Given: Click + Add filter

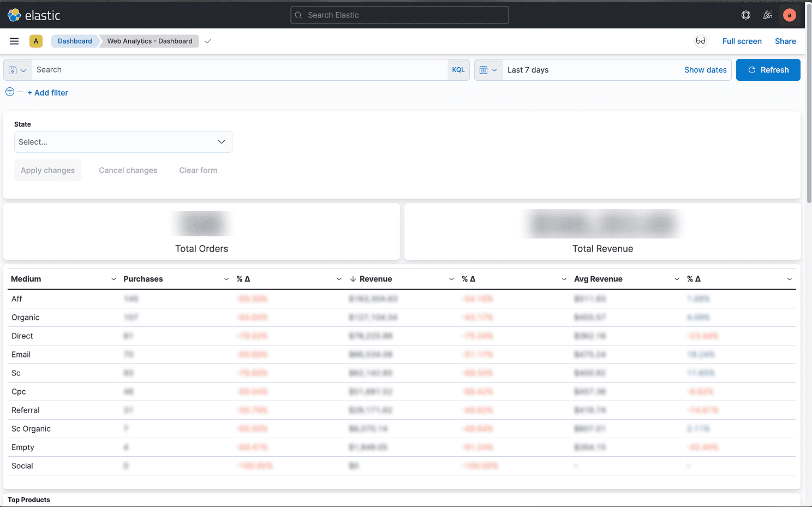Looking at the screenshot, I should click(48, 93).
